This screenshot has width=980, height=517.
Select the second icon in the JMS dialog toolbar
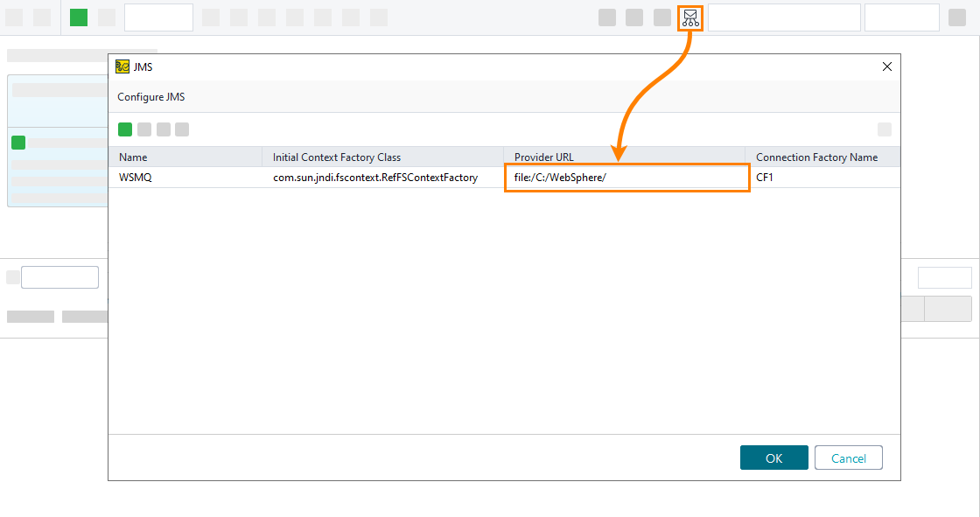(x=143, y=129)
